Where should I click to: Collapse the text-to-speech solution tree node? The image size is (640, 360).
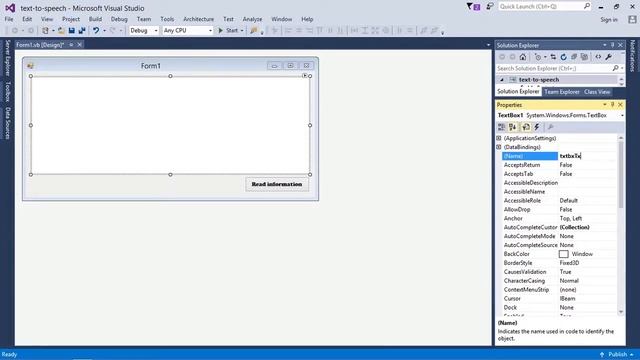click(502, 80)
